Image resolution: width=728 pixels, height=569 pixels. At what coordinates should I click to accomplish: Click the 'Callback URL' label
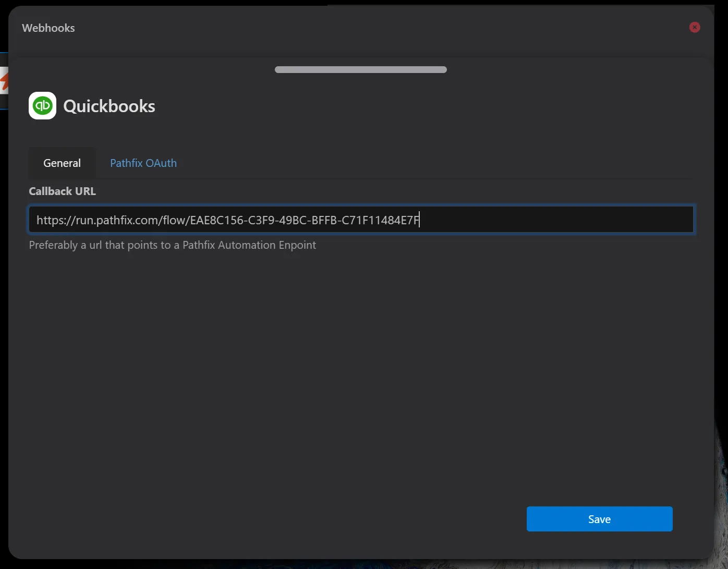pos(63,191)
